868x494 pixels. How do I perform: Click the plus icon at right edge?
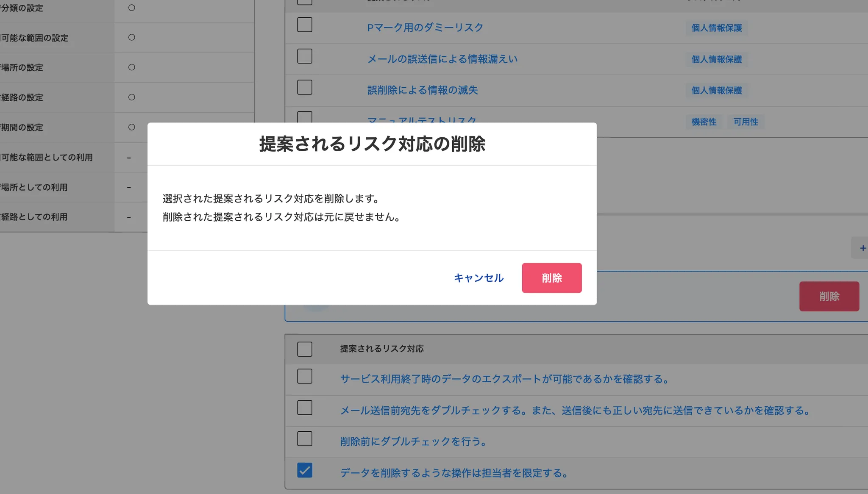(862, 248)
